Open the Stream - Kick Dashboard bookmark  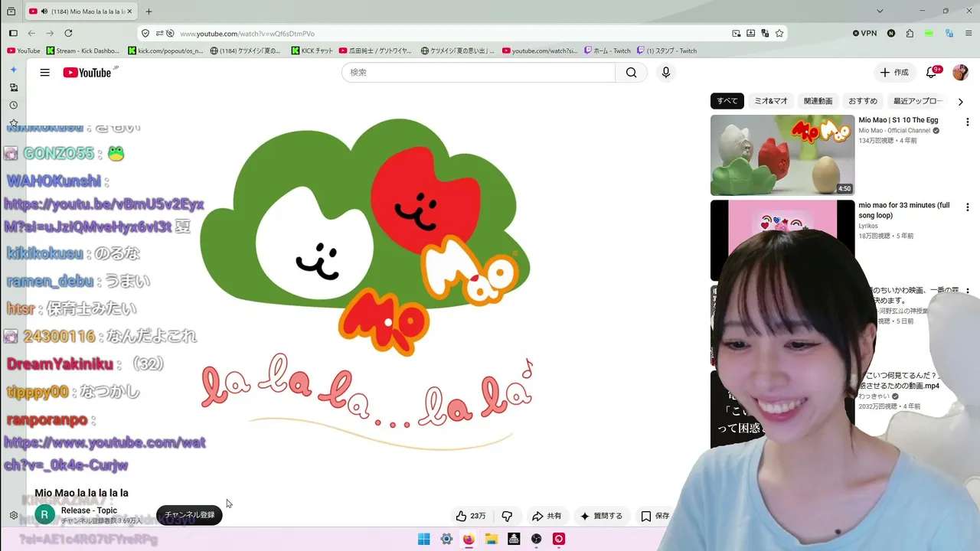coord(83,51)
